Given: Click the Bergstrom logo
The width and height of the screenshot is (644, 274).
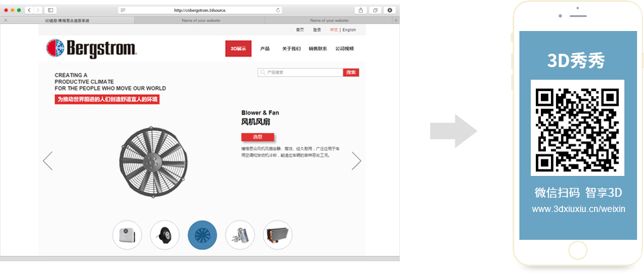Looking at the screenshot, I should 91,49.
